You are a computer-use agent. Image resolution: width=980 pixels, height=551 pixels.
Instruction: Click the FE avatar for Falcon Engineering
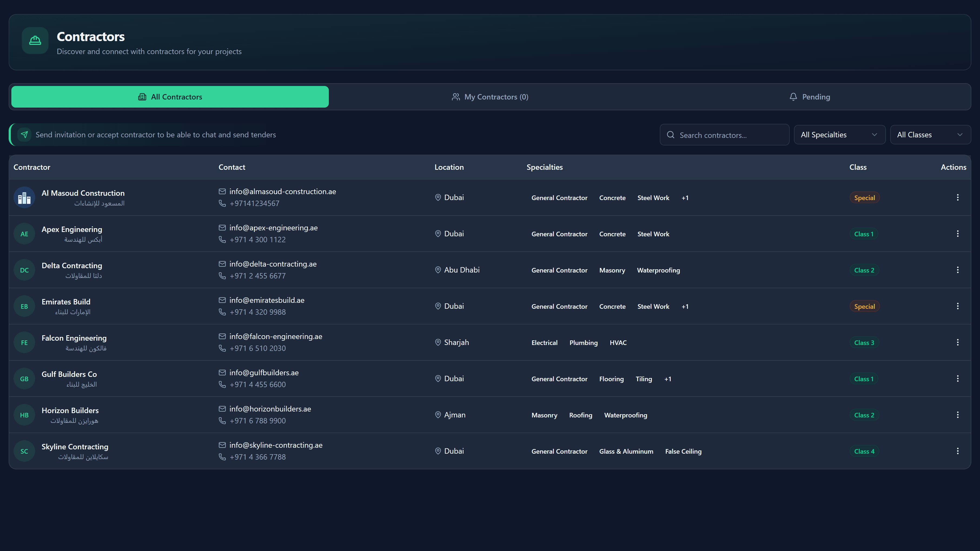(x=24, y=342)
